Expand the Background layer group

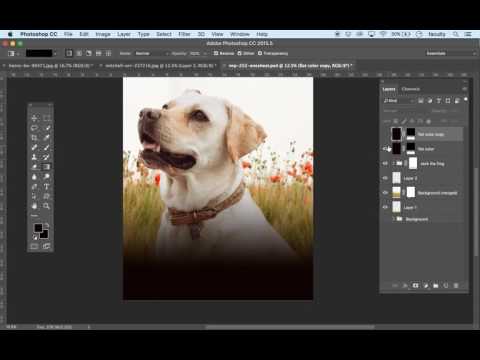point(393,219)
